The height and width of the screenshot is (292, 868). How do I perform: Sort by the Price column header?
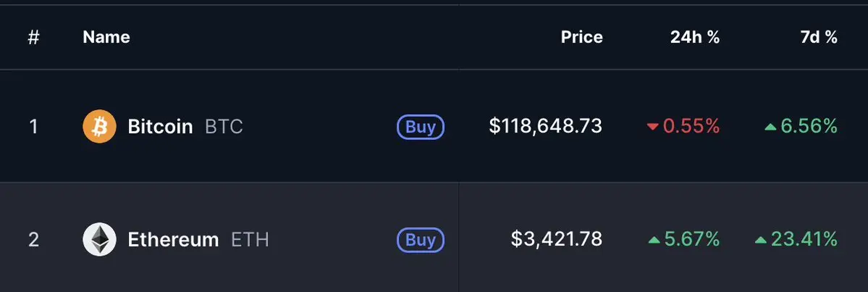point(582,37)
